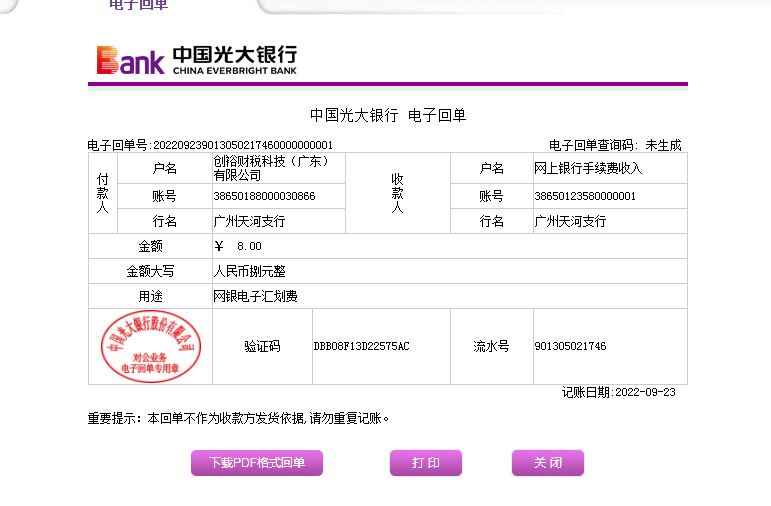Click the amount value ¥ 8.00
This screenshot has height=506, width=771.
[238, 246]
